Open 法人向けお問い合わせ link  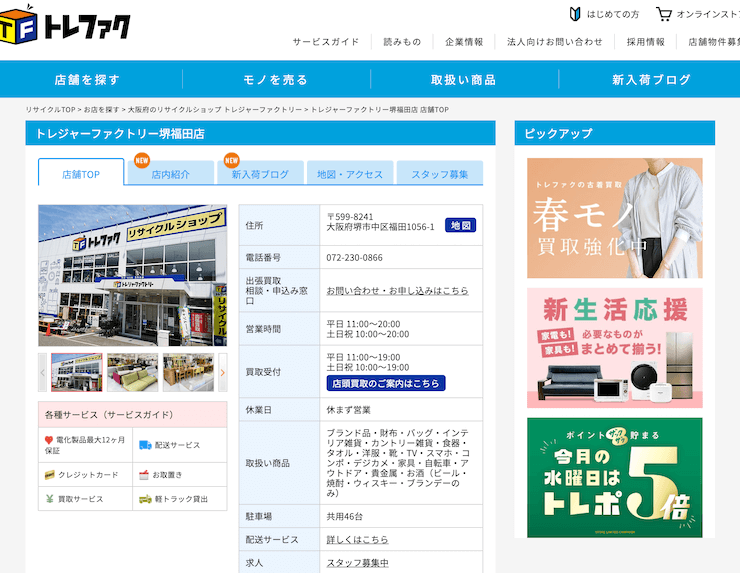(x=555, y=42)
